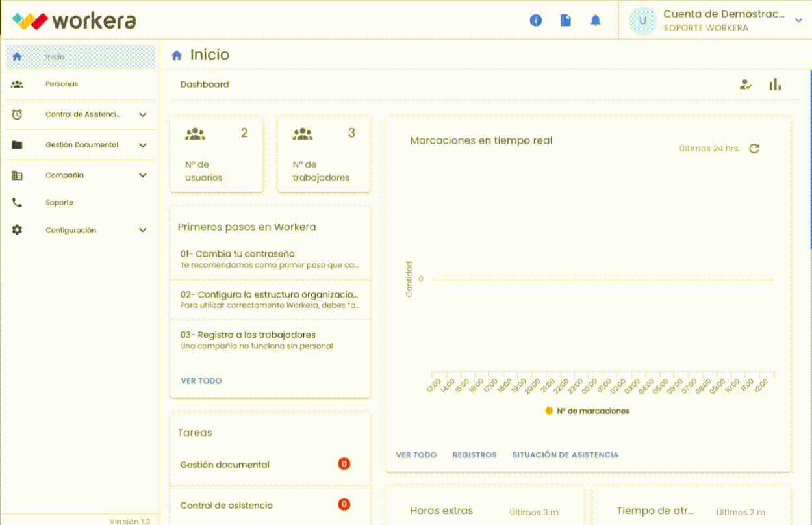Open Control de asistencia task row
Screen dimensions: 812x525
coord(270,505)
